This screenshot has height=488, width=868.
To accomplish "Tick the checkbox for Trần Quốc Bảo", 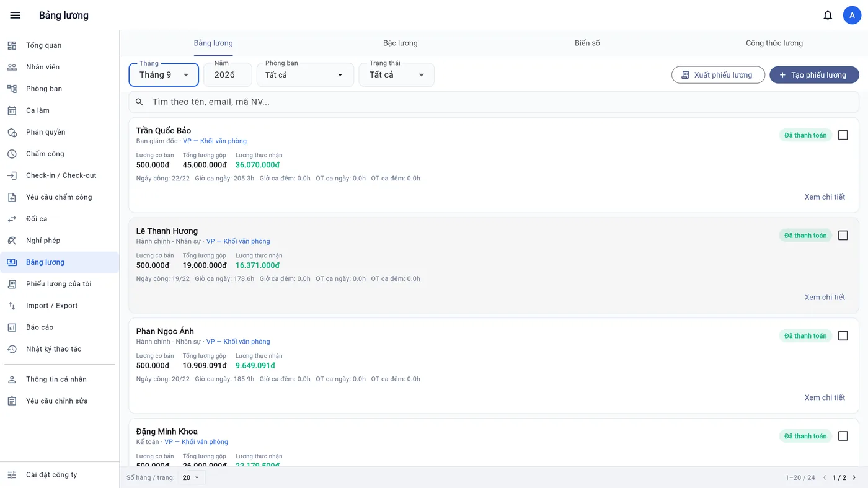I will [843, 135].
